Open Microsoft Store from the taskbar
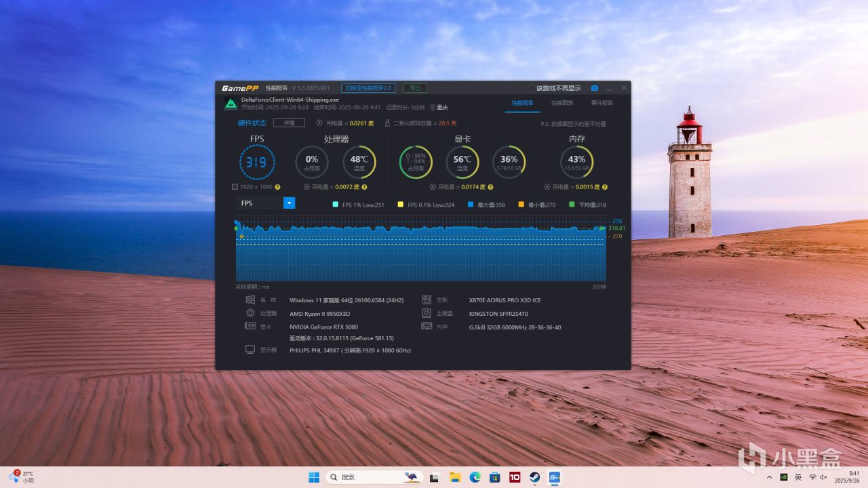This screenshot has width=868, height=488. pyautogui.click(x=494, y=477)
